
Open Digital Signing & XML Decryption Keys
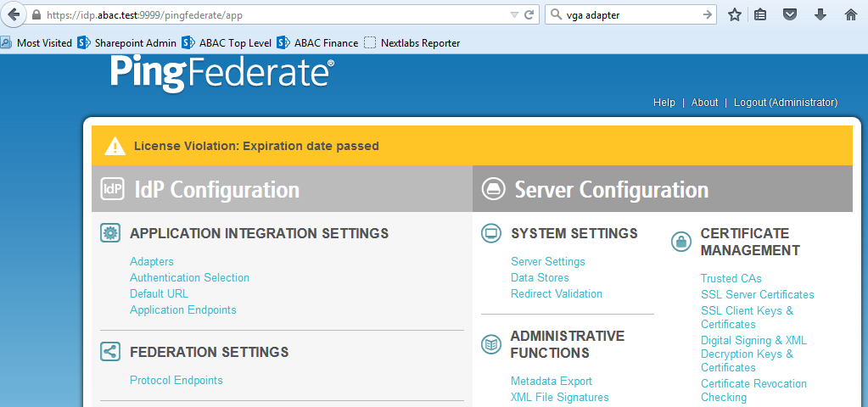(753, 354)
